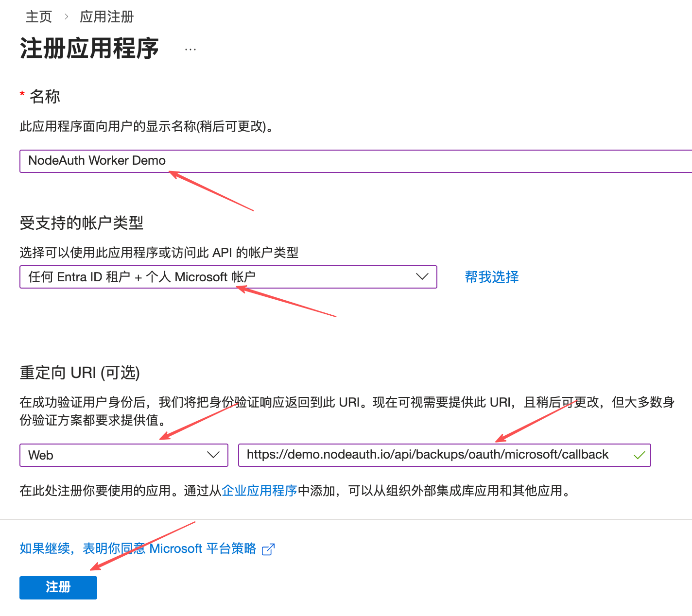Click the chevron arrow of the account type dropdown

point(422,277)
